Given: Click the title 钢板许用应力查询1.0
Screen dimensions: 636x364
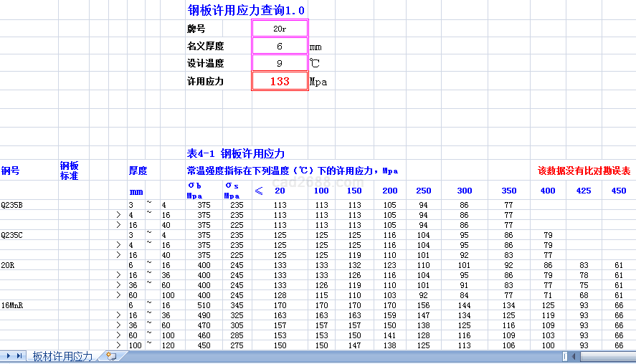Looking at the screenshot, I should 246,10.
